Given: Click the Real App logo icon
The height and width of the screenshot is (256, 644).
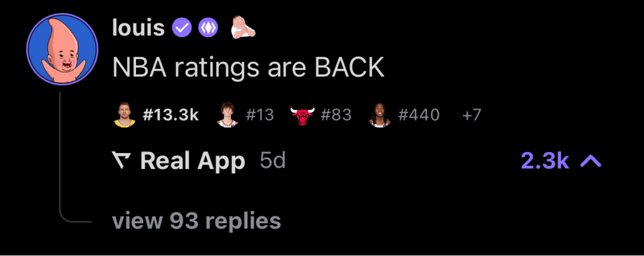Looking at the screenshot, I should (121, 161).
